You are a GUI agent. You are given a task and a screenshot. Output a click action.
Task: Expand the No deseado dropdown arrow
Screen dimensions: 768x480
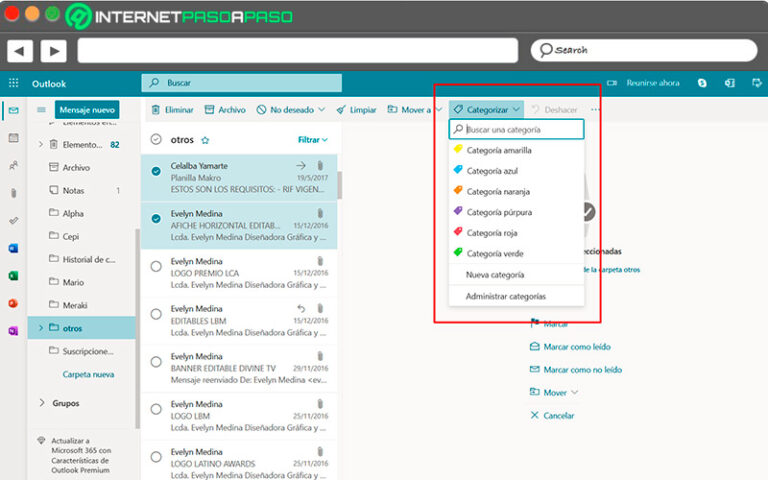pos(322,110)
